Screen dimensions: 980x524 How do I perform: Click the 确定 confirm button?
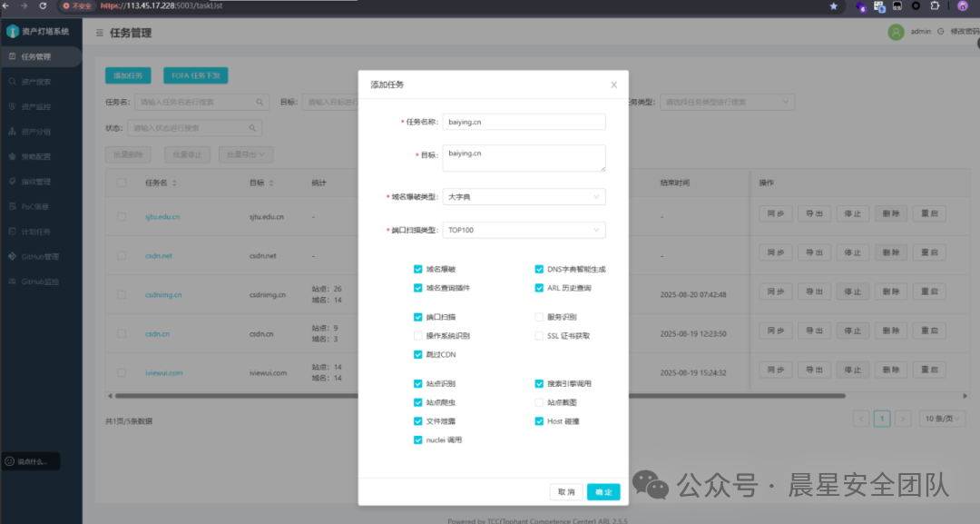603,492
